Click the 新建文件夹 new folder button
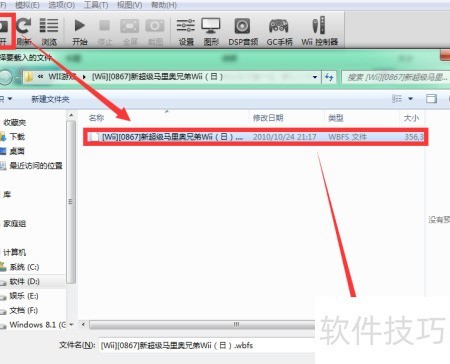Viewport: 450px width, 364px height. tap(50, 99)
